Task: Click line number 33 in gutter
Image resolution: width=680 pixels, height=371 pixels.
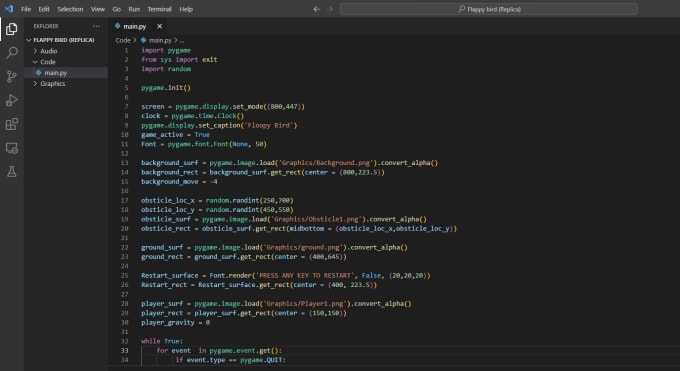Action: pos(124,351)
